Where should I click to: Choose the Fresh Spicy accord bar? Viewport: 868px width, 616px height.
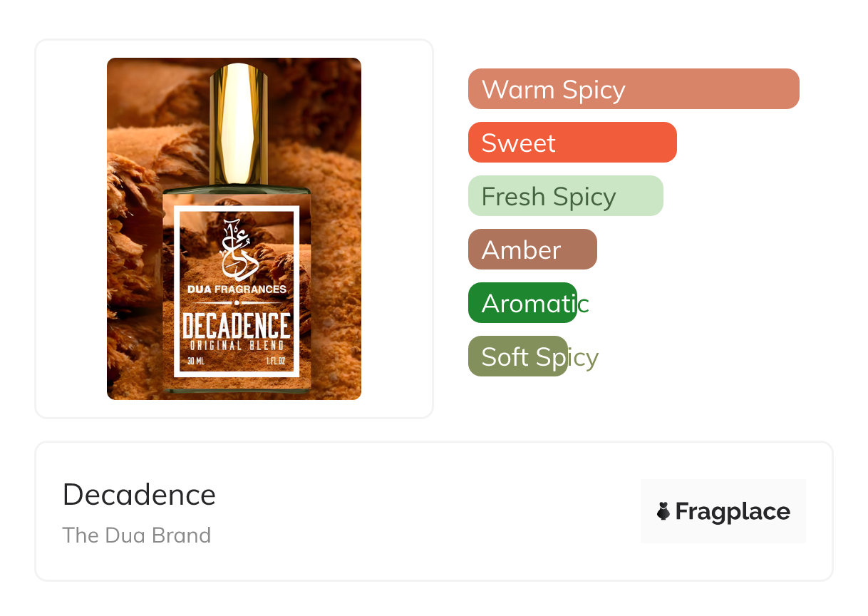point(565,196)
